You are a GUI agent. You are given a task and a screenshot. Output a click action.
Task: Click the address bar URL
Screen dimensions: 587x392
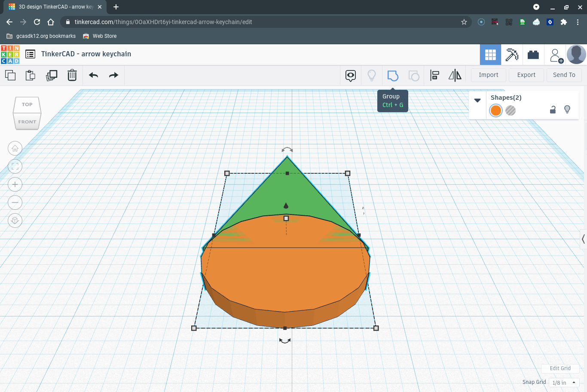(x=163, y=22)
